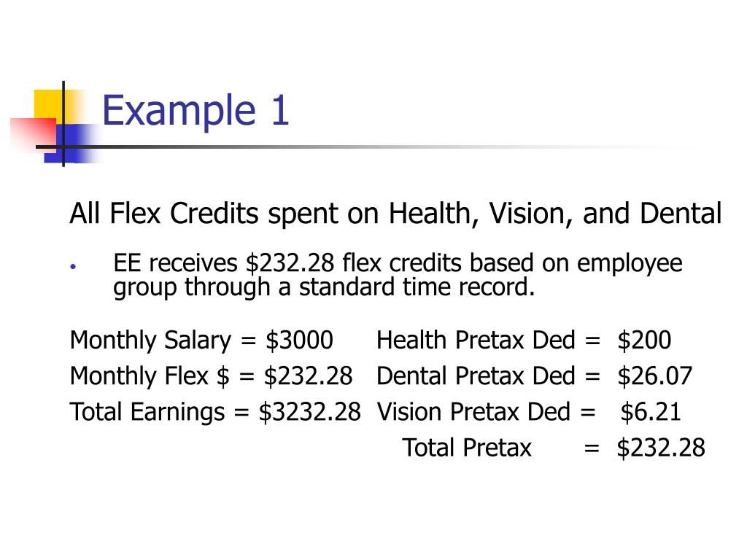This screenshot has width=747, height=560.
Task: Click the red square in the logo
Action: [34, 135]
